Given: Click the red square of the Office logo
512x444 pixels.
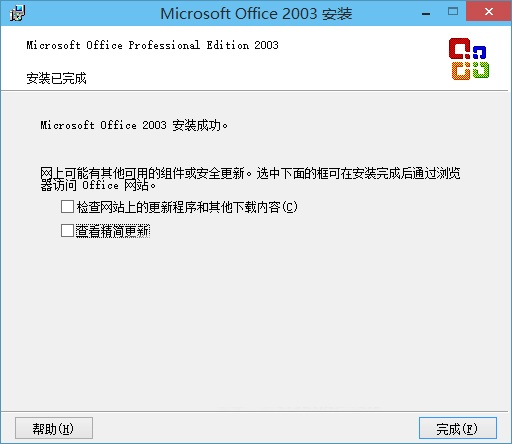Looking at the screenshot, I should click(x=459, y=49).
